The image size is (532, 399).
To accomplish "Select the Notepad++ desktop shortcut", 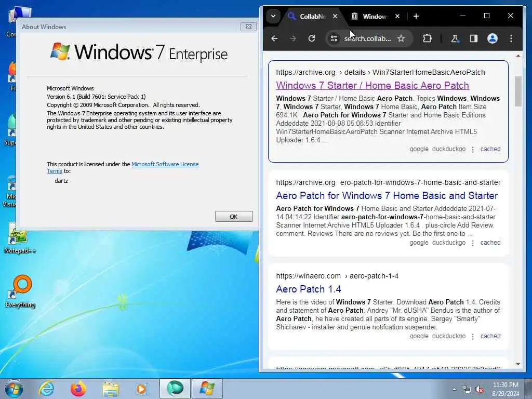I will coord(20,238).
